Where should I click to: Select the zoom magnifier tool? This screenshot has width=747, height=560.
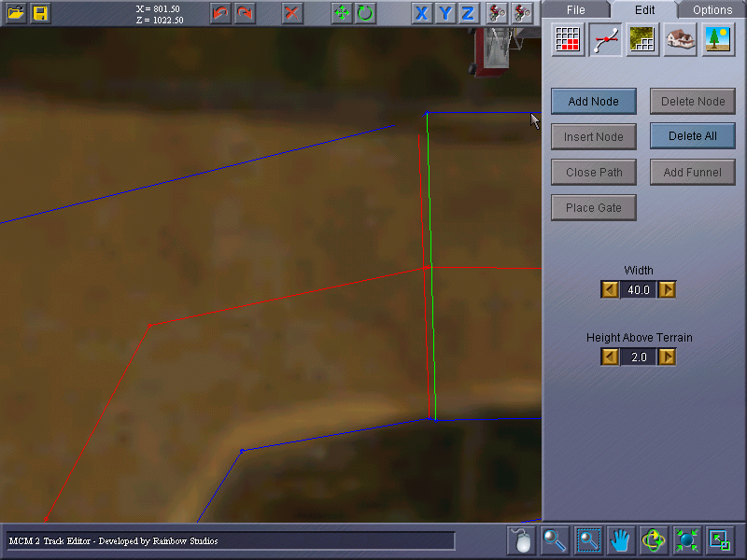(x=555, y=540)
